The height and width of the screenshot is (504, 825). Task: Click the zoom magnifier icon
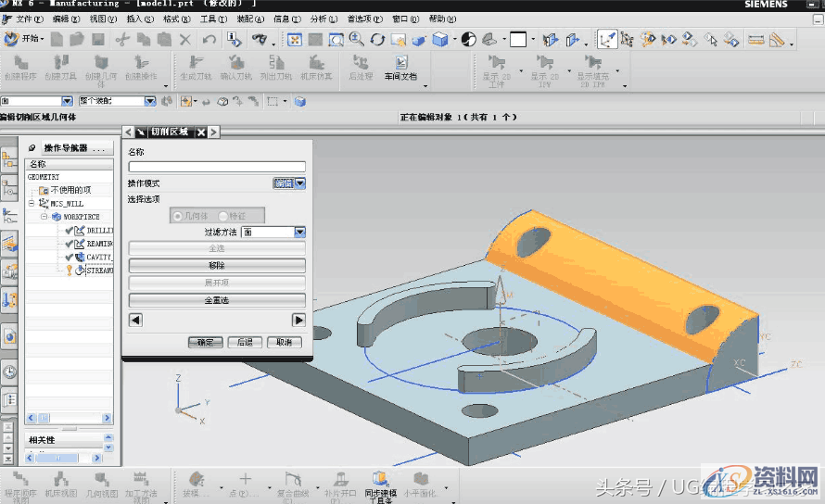point(356,40)
